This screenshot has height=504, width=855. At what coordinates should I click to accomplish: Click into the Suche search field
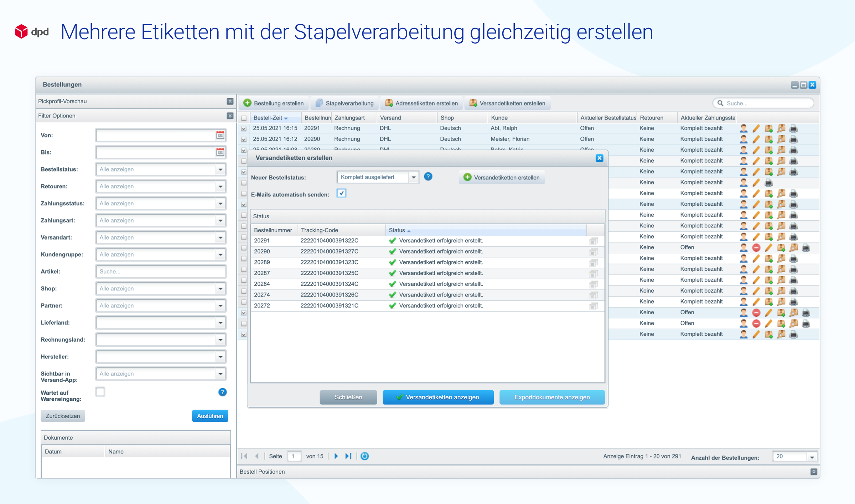(x=763, y=103)
